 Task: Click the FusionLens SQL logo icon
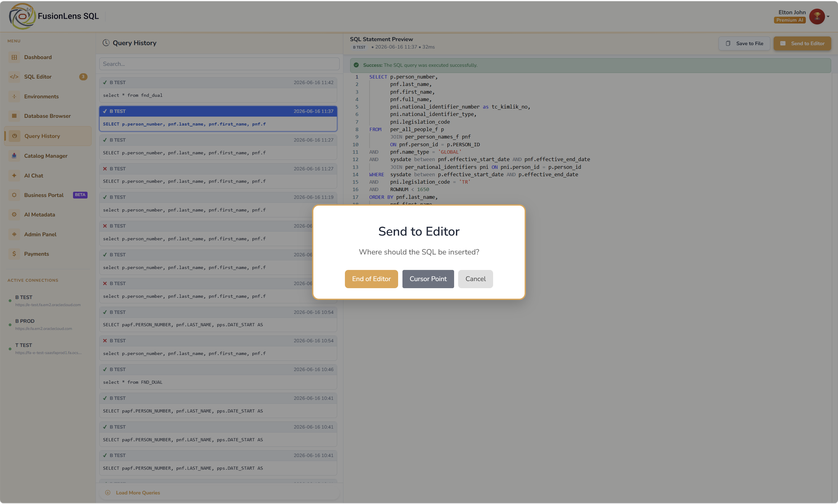coord(22,16)
